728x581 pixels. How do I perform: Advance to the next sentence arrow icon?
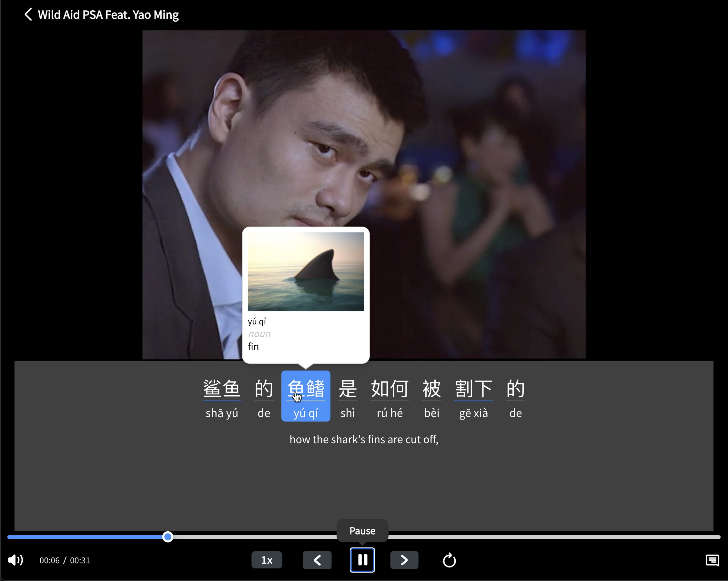[404, 560]
